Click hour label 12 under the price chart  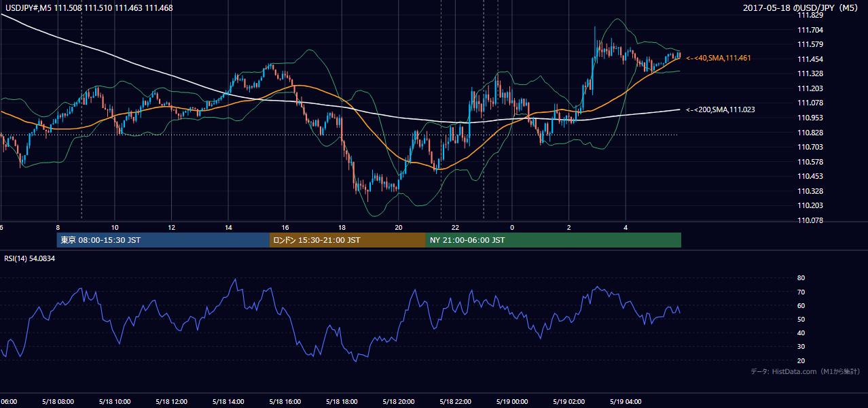(171, 227)
